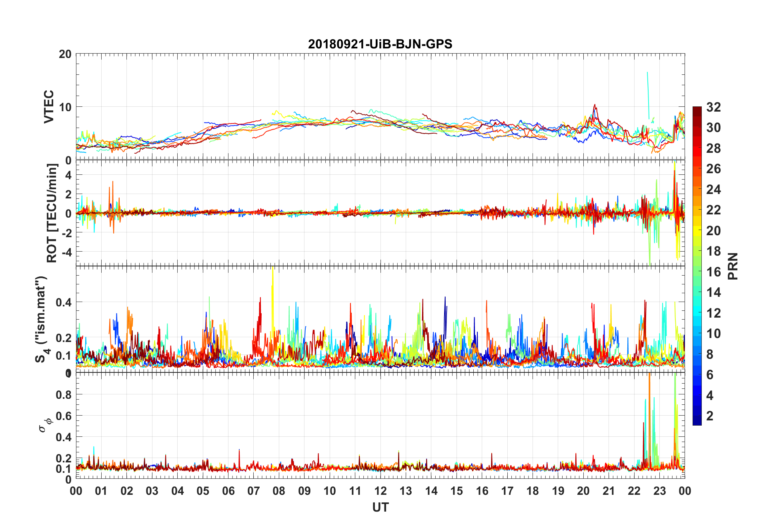Image resolution: width=761 pixels, height=532 pixels.
Task: Click the UT x-axis label
Action: click(x=380, y=507)
